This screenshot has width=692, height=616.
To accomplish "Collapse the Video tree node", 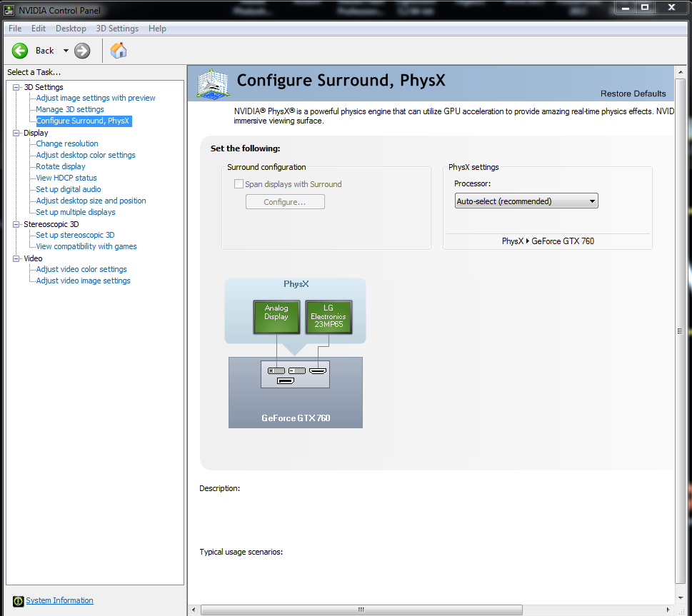I will 16,258.
